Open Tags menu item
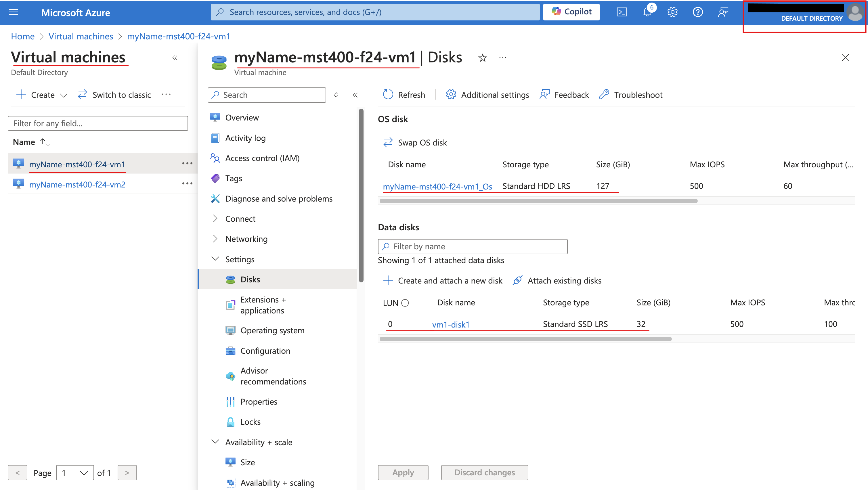 233,178
